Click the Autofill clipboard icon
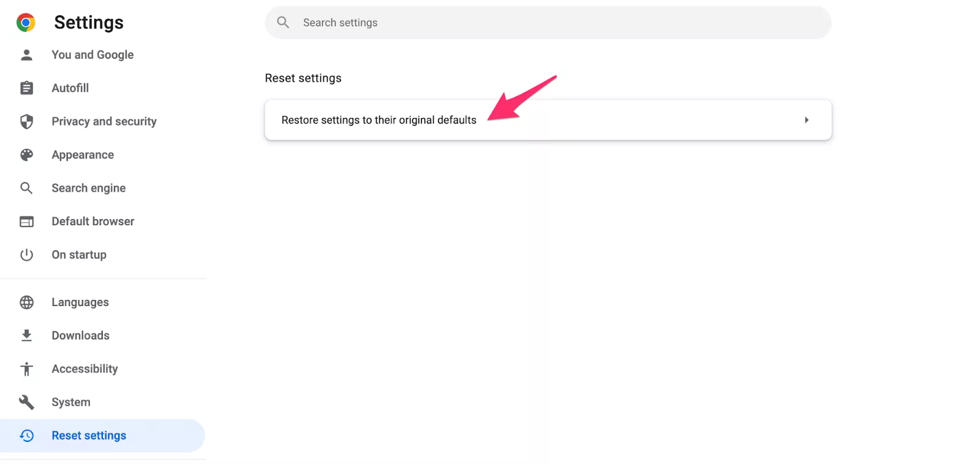The image size is (980, 464). (26, 88)
